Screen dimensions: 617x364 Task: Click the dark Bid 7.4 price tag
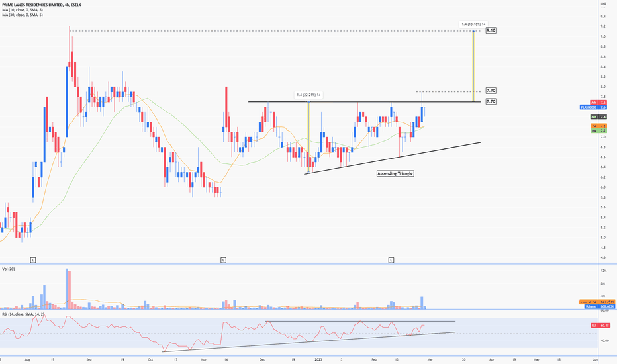pyautogui.click(x=598, y=117)
